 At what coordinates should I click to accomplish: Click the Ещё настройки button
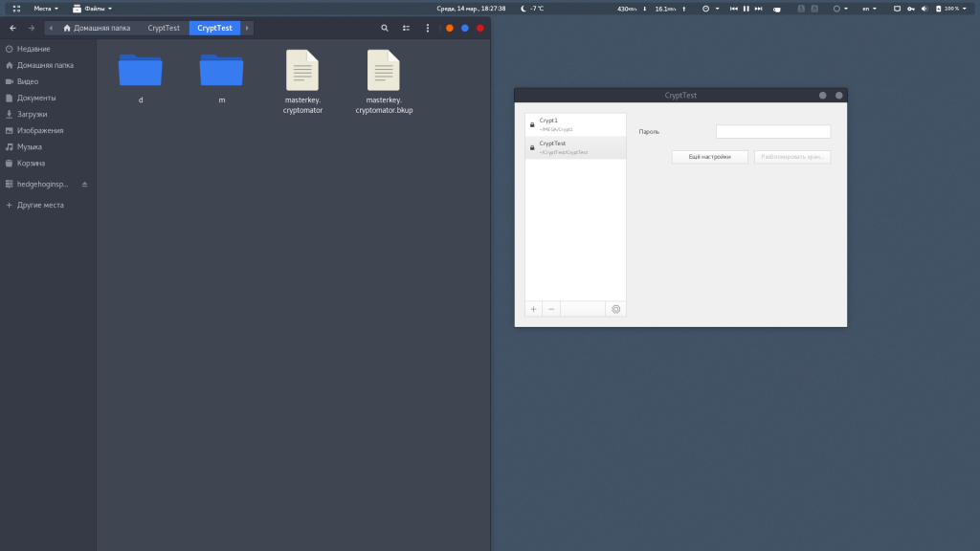point(709,157)
